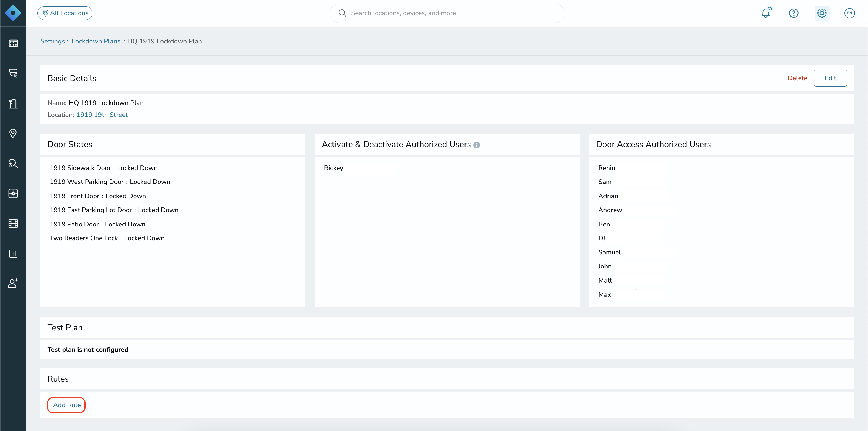Click door access user Matt
Image resolution: width=868 pixels, height=431 pixels.
pyautogui.click(x=605, y=281)
